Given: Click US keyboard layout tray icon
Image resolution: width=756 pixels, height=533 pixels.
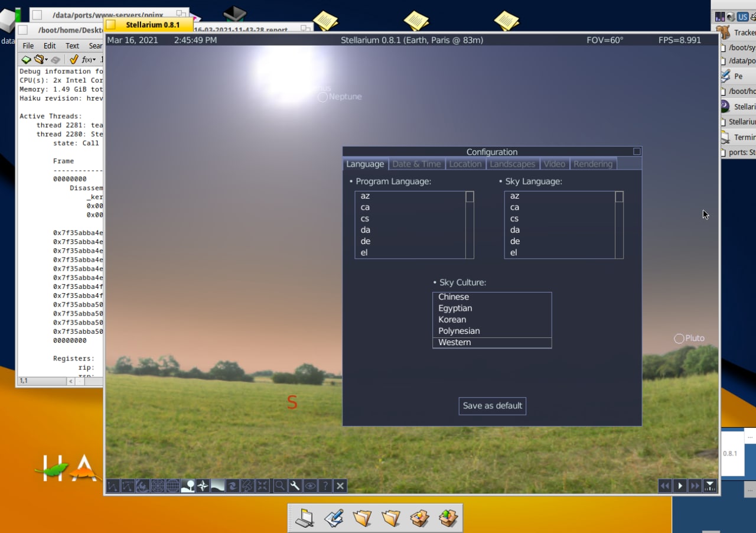Looking at the screenshot, I should pos(743,17).
